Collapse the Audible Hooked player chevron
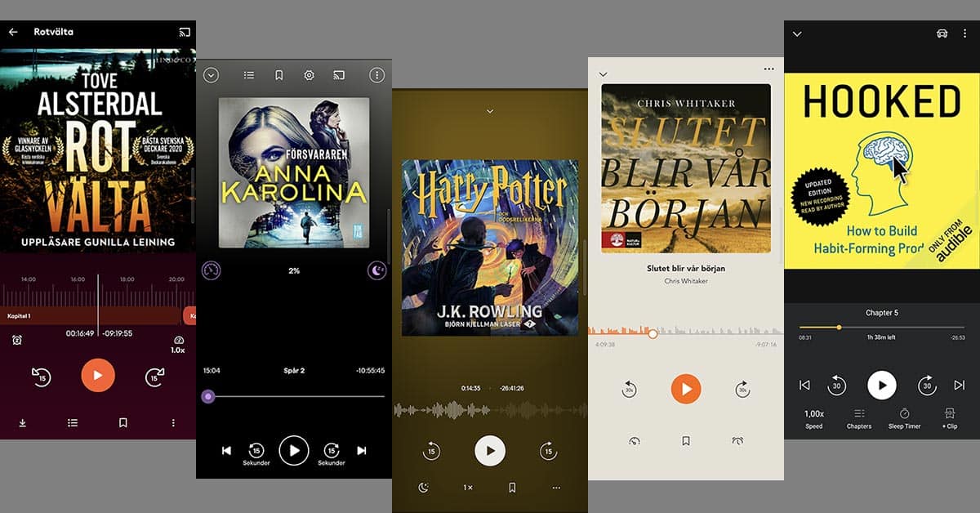980x513 pixels. [x=797, y=33]
